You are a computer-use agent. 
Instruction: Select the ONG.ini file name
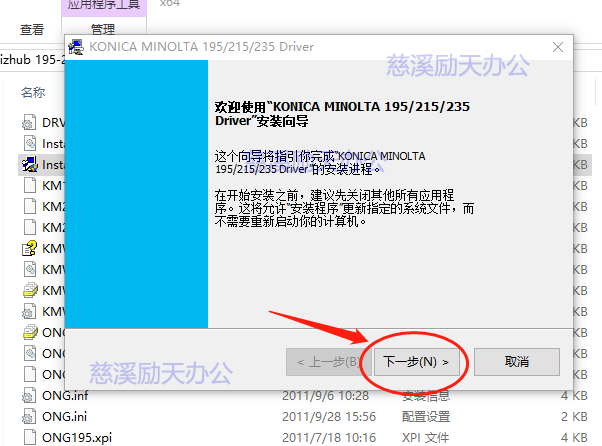(x=64, y=416)
